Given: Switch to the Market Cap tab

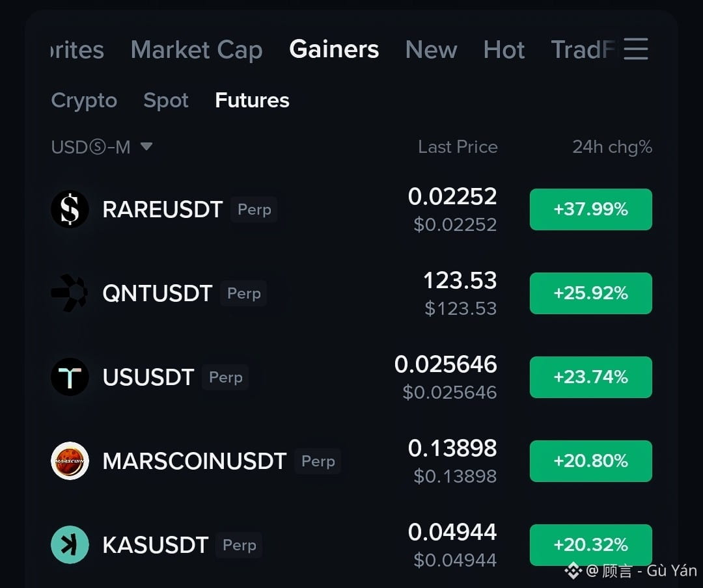Looking at the screenshot, I should coord(197,49).
